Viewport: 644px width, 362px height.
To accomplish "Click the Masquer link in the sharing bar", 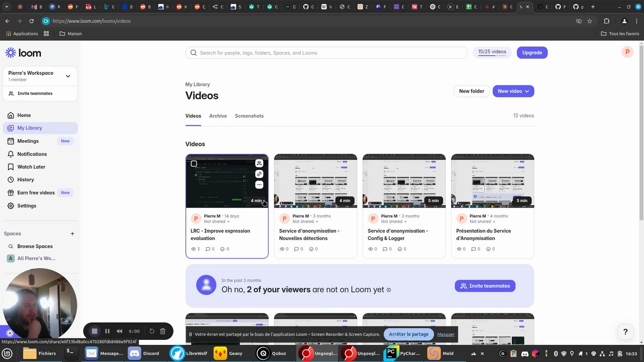I will pyautogui.click(x=446, y=334).
